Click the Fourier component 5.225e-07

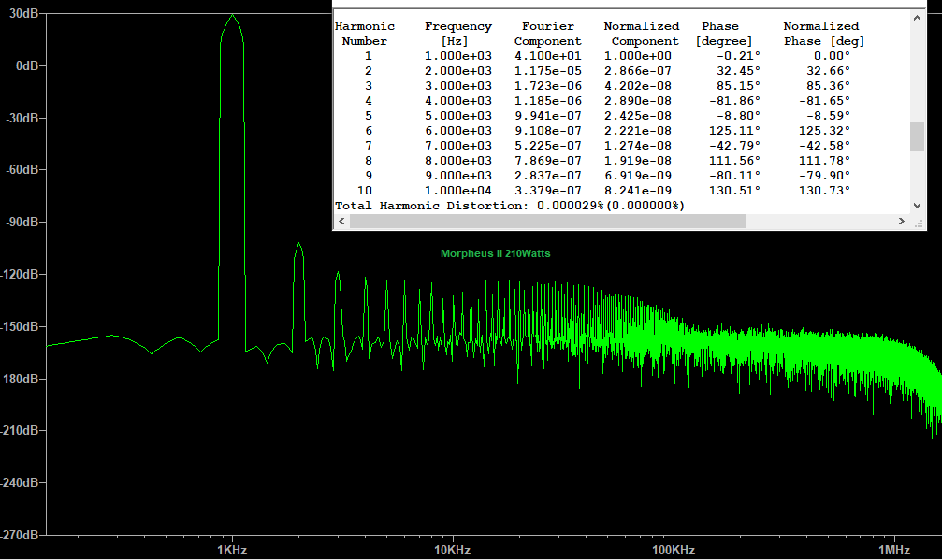click(548, 145)
